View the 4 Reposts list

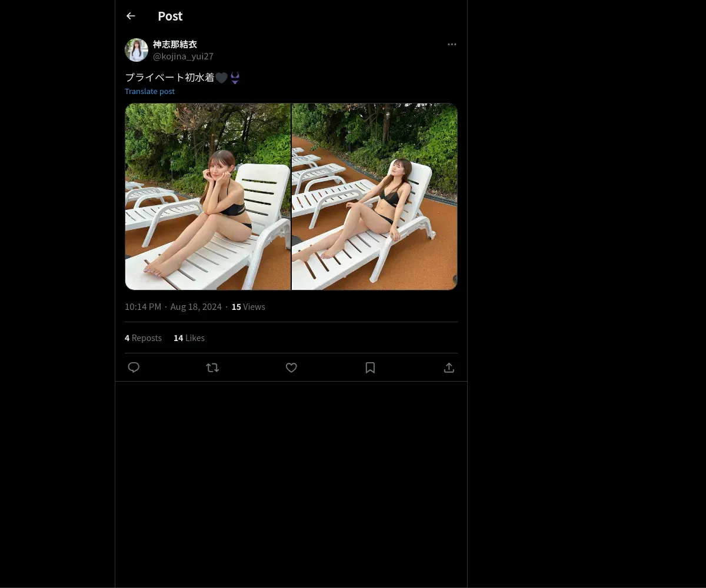point(143,338)
